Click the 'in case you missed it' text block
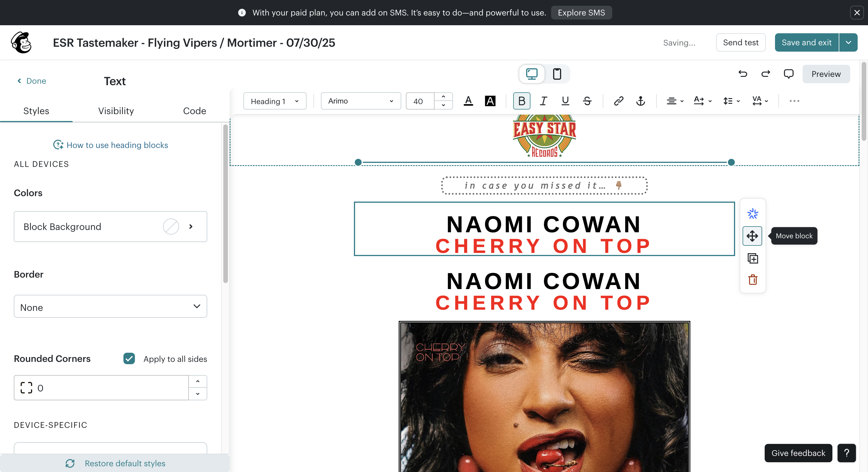This screenshot has width=868, height=472. click(545, 186)
